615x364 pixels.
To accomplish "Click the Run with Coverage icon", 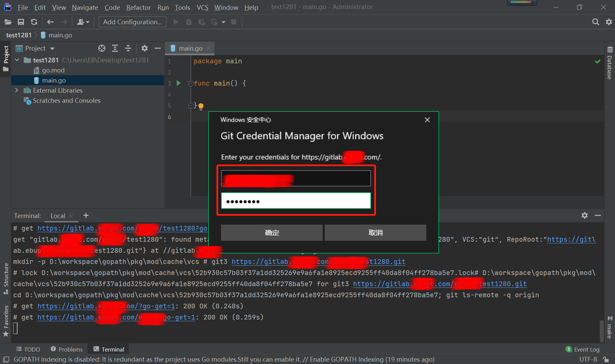I will coord(202,22).
